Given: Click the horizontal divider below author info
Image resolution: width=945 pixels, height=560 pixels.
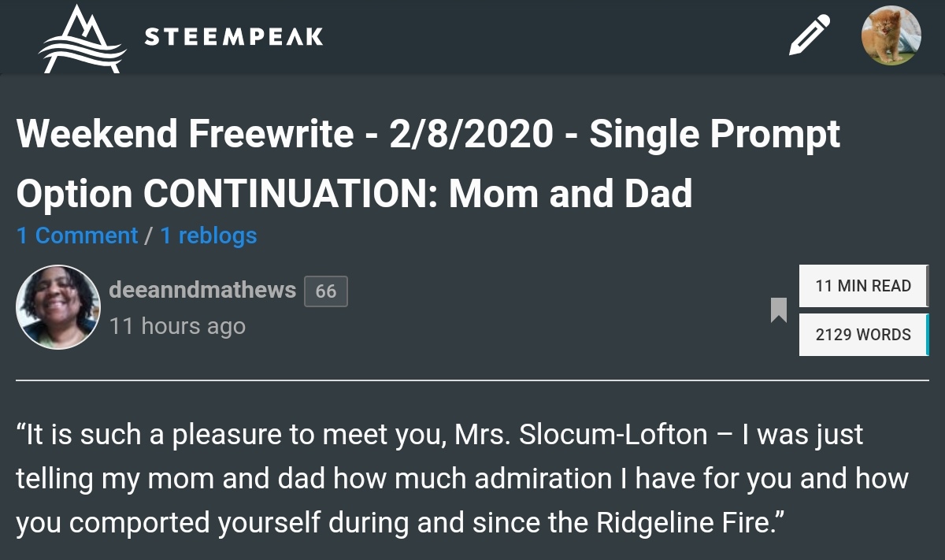Looking at the screenshot, I should click(472, 380).
